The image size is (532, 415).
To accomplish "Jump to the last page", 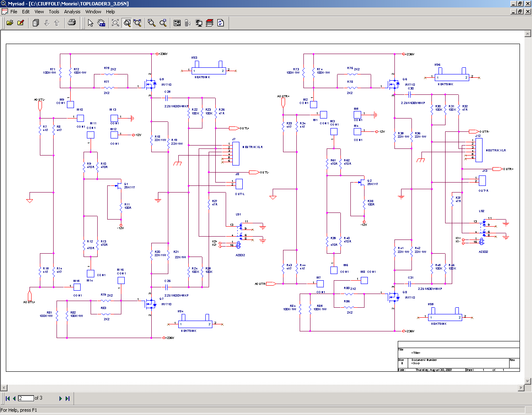I will pyautogui.click(x=67, y=398).
